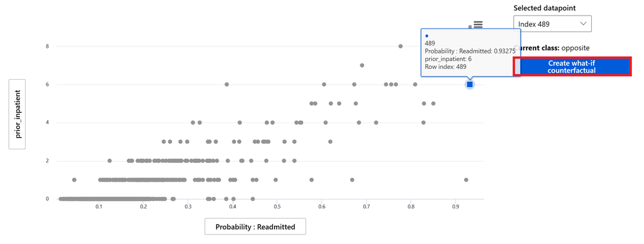Change the Probability : Readmitted x-axis selector

255,227
